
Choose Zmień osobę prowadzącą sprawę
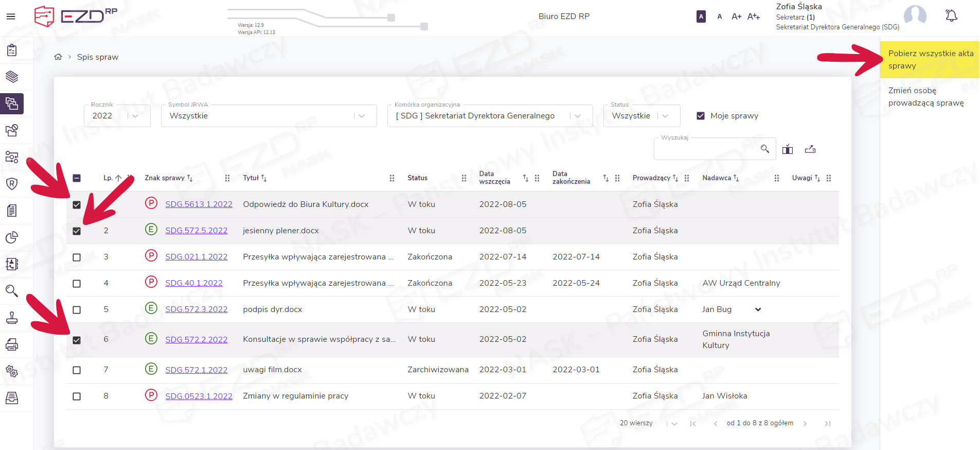[925, 97]
